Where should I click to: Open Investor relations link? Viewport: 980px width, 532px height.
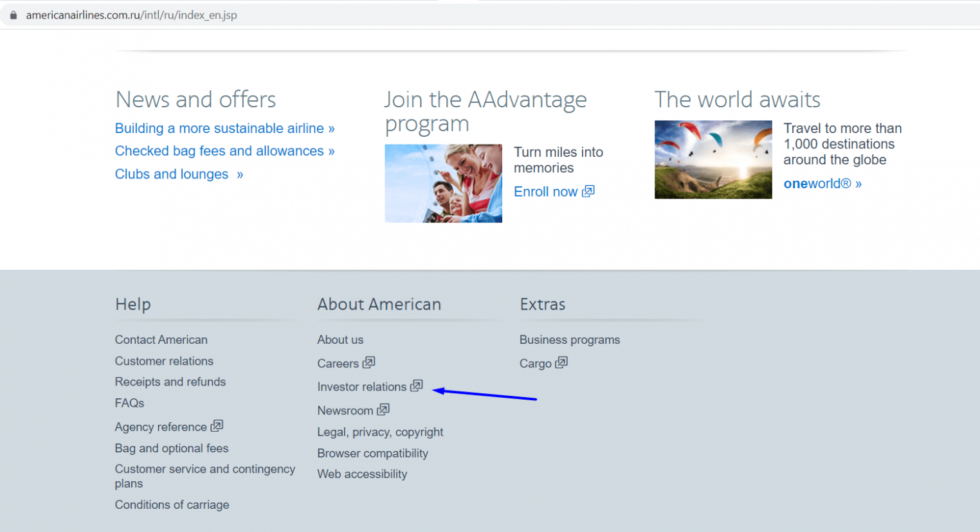coord(361,387)
